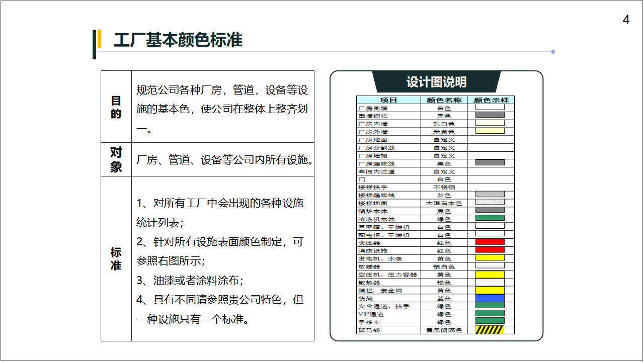
Task: Click the line 3、油漆或者涂料涂布；
Action: [x=190, y=281]
